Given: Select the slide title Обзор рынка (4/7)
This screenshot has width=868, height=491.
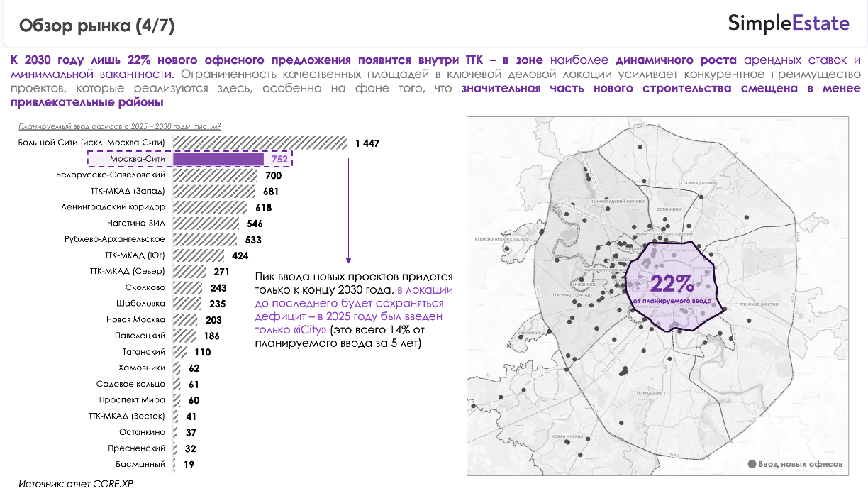Looking at the screenshot, I should point(97,26).
